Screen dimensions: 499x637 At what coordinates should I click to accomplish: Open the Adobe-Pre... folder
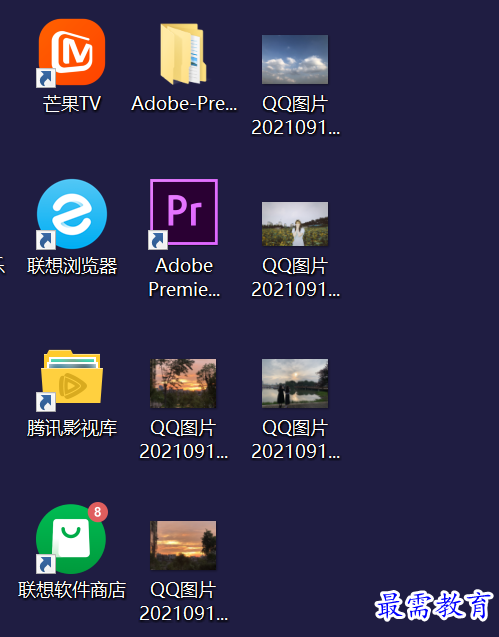[x=183, y=54]
